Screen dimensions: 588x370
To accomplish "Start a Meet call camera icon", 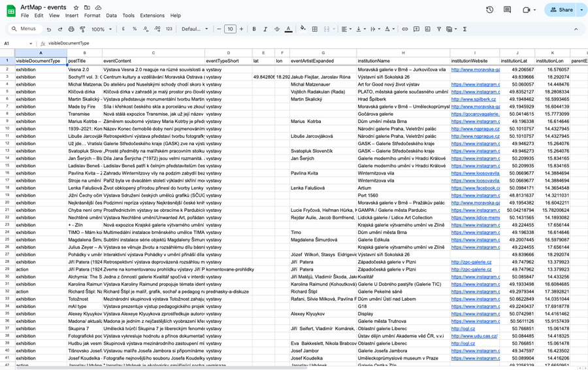I will click(527, 10).
